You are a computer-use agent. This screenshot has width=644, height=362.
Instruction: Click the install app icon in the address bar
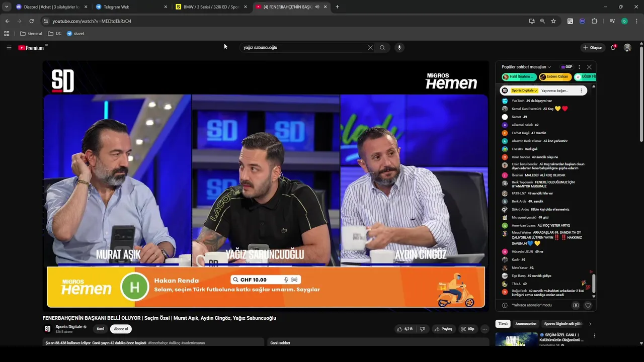tap(532, 21)
